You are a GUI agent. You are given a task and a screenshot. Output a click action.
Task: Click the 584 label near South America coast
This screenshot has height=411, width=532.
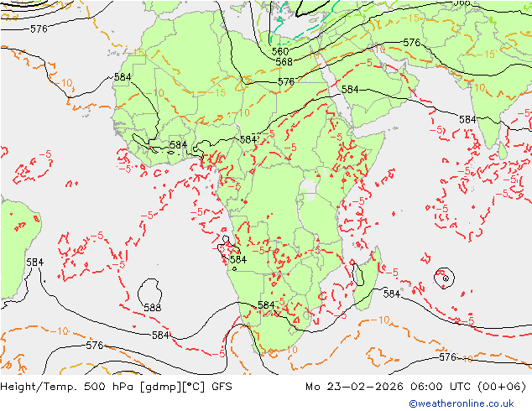(x=35, y=263)
